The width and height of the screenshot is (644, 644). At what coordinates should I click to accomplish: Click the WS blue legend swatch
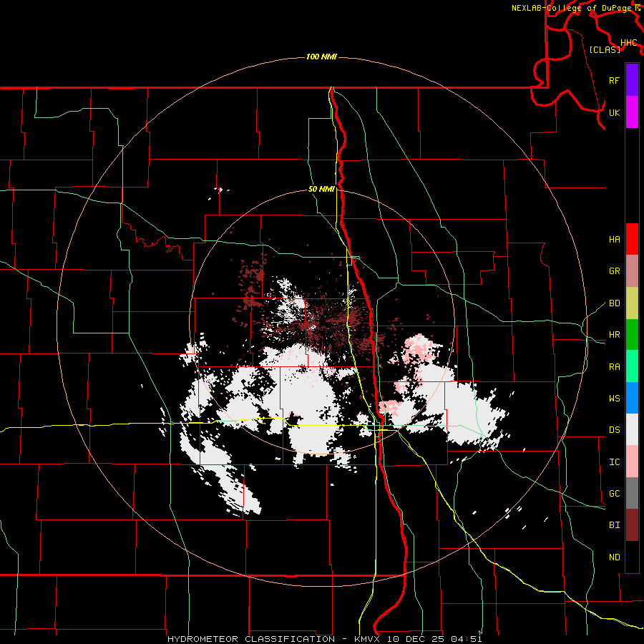click(632, 398)
